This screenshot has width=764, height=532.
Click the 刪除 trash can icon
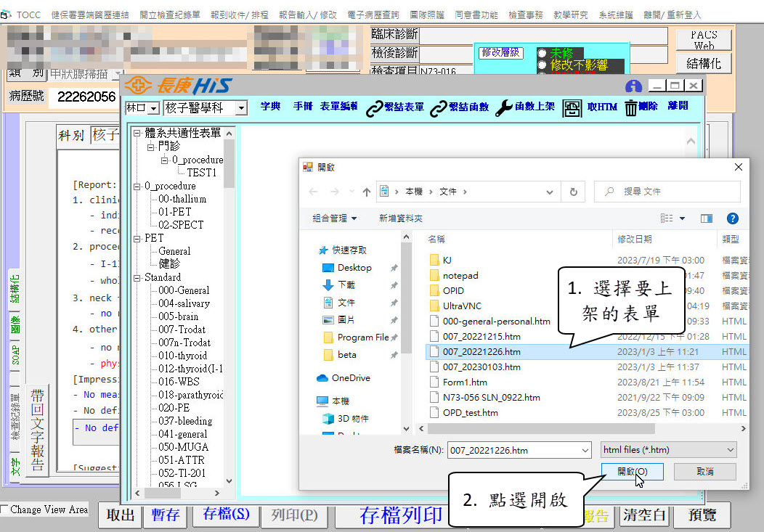pos(631,108)
